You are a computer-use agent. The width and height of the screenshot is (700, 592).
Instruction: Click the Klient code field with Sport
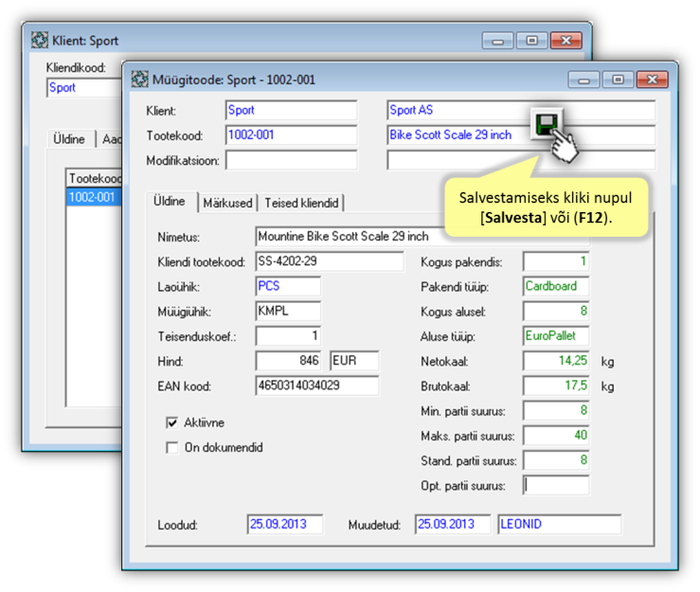(x=291, y=110)
